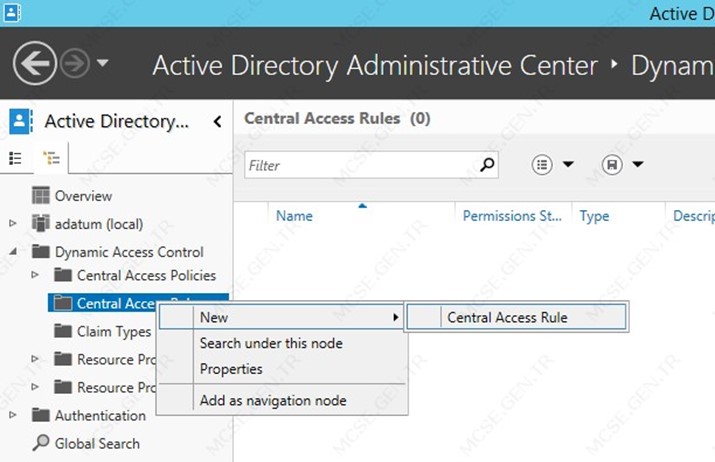Expand the Central Access Policies node
Viewport: 715px width, 462px height.
35,275
